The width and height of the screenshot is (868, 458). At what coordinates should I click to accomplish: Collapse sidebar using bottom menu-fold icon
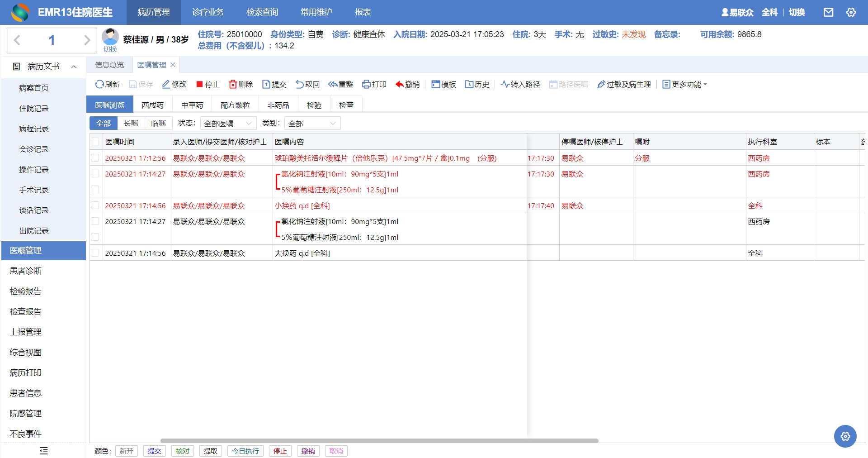(43, 450)
